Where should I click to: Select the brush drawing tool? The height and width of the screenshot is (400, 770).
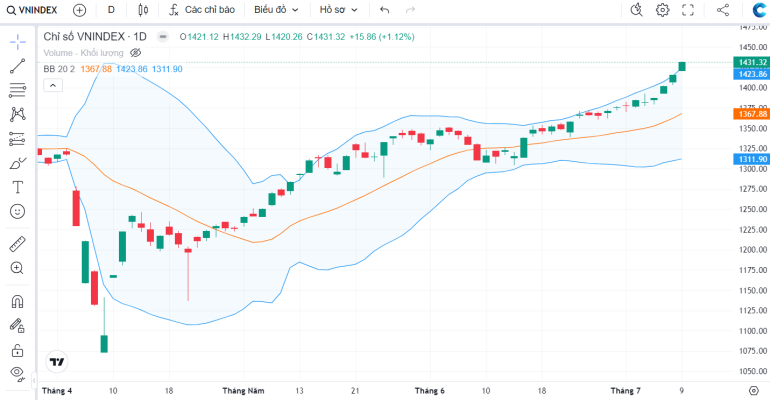[x=18, y=163]
